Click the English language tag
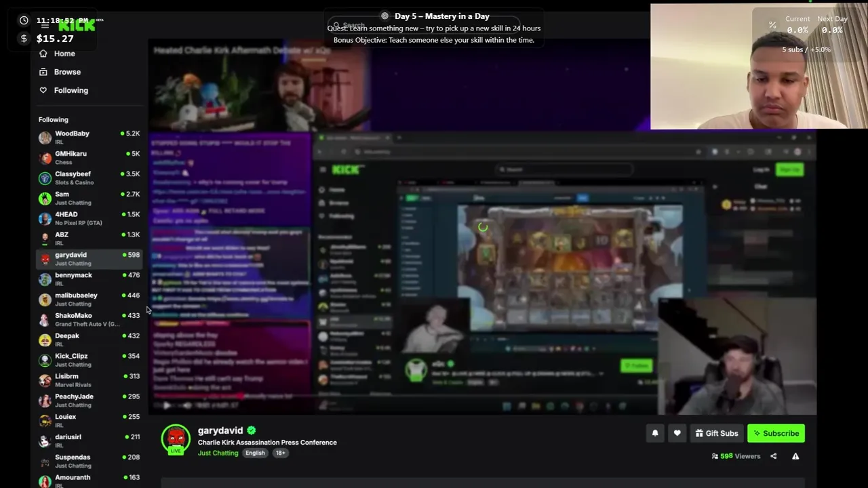 (255, 453)
